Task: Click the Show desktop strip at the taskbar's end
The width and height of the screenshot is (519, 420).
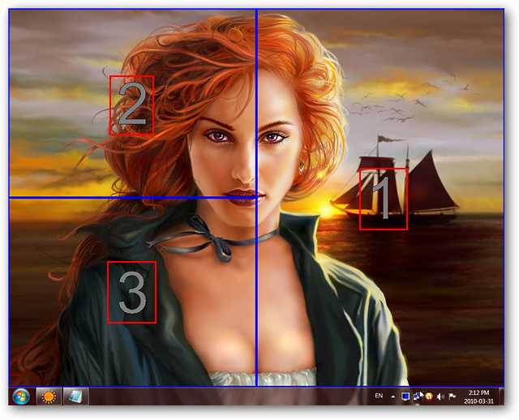Action: coord(501,396)
